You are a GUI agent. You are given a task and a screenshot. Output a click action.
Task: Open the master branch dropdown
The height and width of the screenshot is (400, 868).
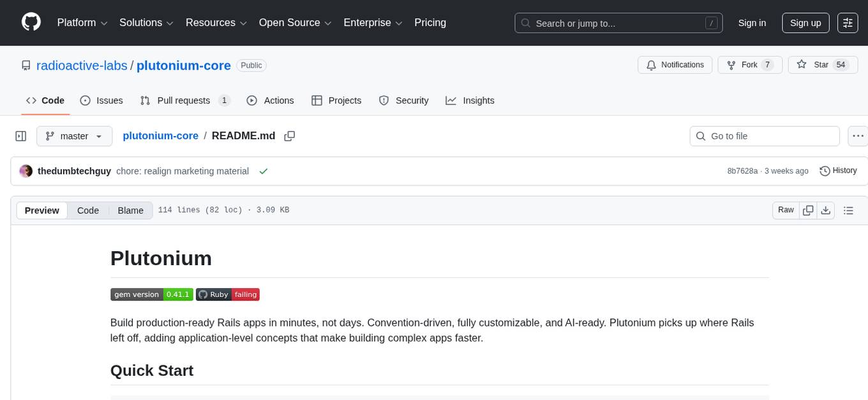point(74,136)
